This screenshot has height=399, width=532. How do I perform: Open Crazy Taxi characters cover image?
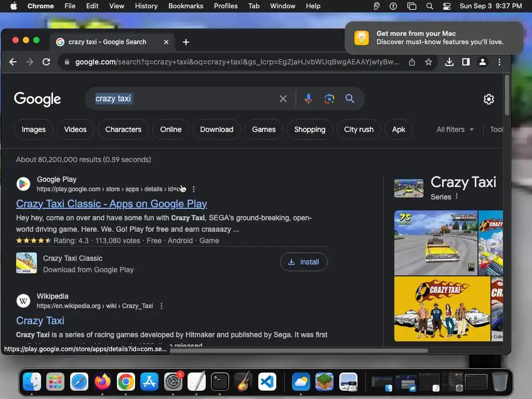point(442,309)
